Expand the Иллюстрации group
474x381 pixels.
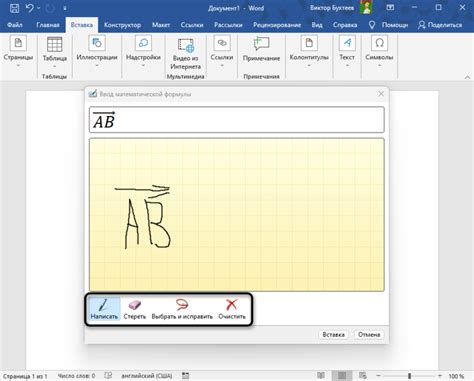tap(97, 52)
